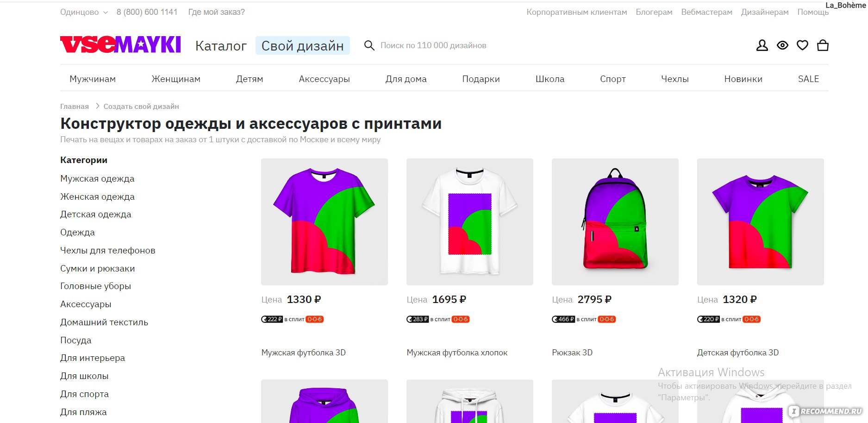868x423 pixels.
Task: Open the Детская футболка 3D product image
Action: tap(761, 222)
